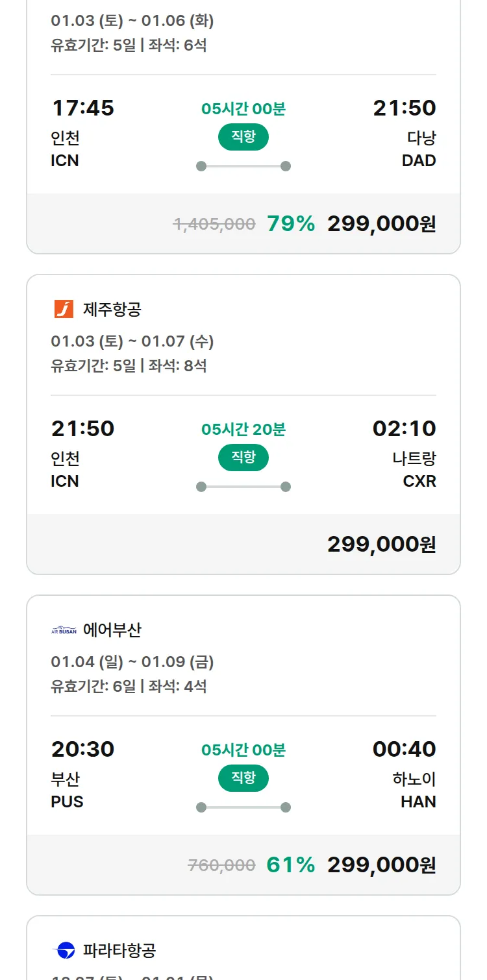
Task: Click 직항 badge on the Da Nang flight
Action: 243,137
